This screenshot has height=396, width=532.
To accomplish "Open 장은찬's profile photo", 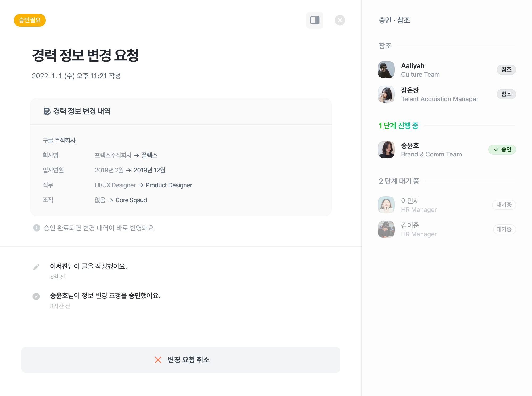I will (x=386, y=94).
